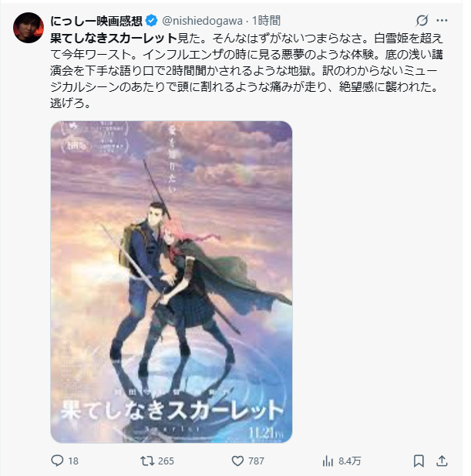
Task: Enlarge the 果てしなきスカーレット movie poster image
Action: pyautogui.click(x=171, y=282)
